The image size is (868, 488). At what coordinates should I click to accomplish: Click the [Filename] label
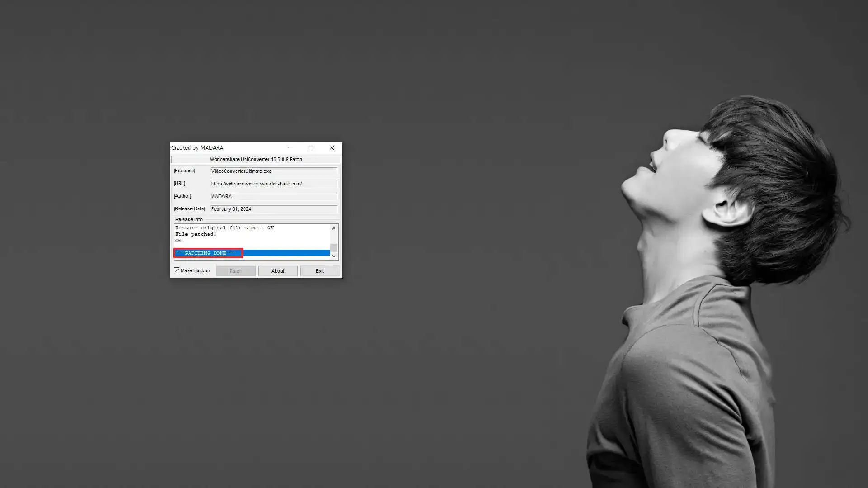click(x=184, y=171)
